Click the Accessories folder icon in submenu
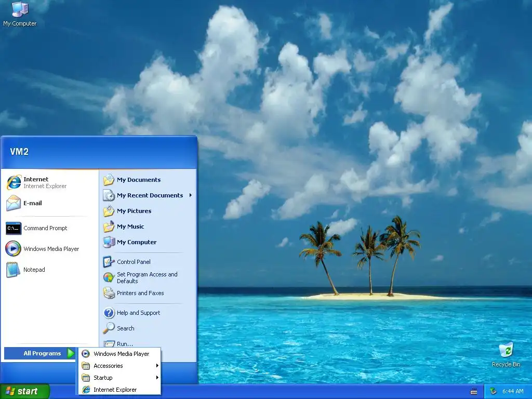This screenshot has width=532, height=399. click(x=86, y=366)
